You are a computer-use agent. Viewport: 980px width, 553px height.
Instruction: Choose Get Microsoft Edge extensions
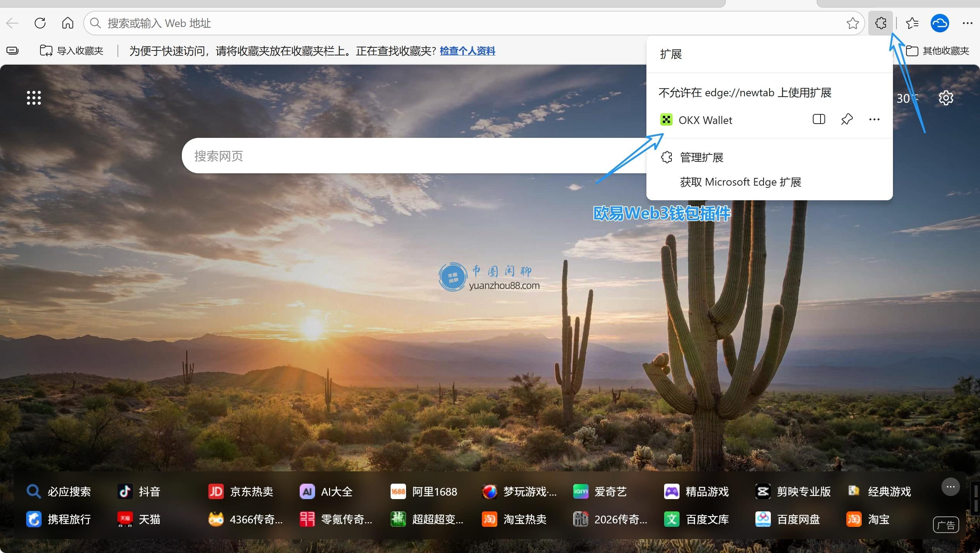click(x=740, y=182)
